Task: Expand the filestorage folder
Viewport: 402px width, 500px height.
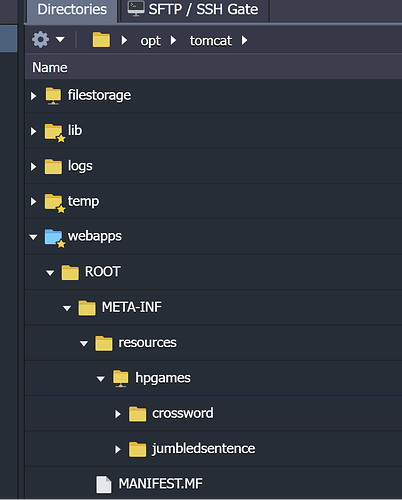Action: tap(33, 96)
